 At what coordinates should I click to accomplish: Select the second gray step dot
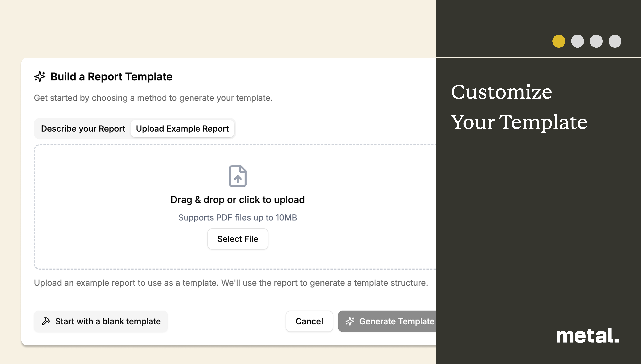577,41
